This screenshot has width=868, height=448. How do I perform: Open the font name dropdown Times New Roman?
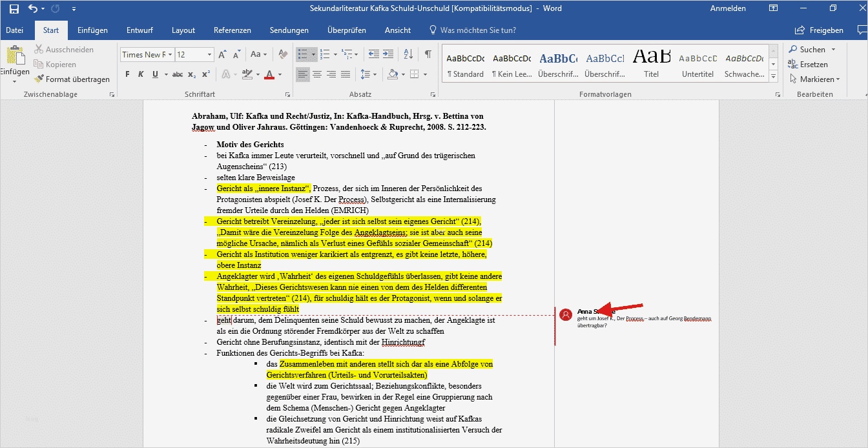pos(170,55)
